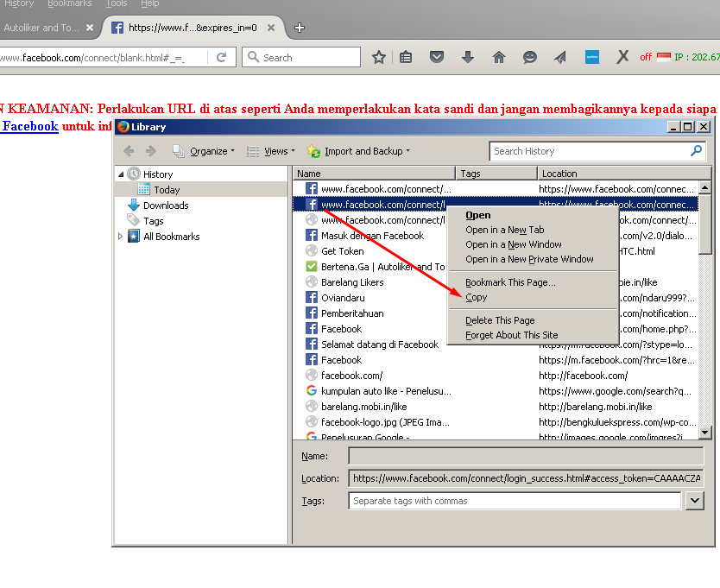This screenshot has width=720, height=588.
Task: Open the Tools menu
Action: pos(117,3)
